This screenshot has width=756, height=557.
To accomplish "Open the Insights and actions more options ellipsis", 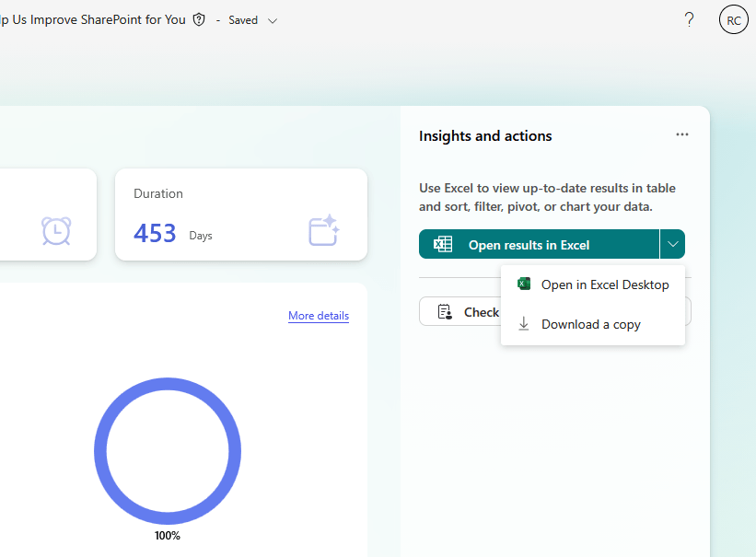I will [x=681, y=134].
